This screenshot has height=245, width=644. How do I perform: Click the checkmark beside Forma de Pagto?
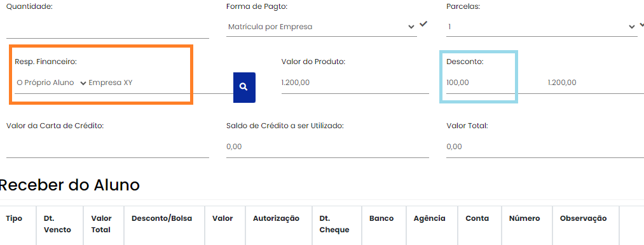(423, 24)
